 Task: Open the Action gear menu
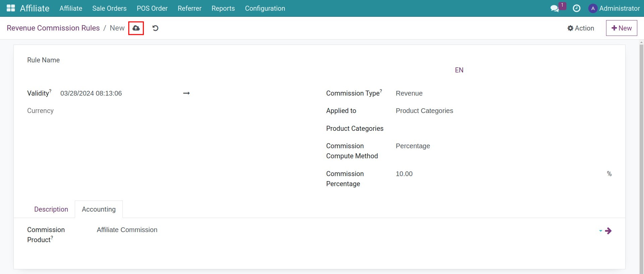(x=581, y=28)
